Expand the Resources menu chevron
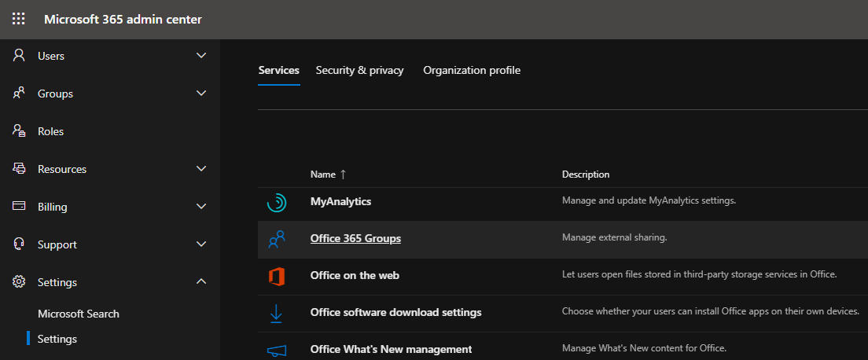Image resolution: width=868 pixels, height=360 pixels. coord(201,168)
